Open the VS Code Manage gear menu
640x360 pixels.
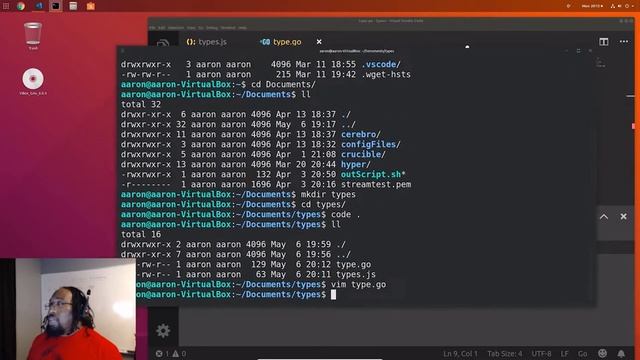[163, 330]
